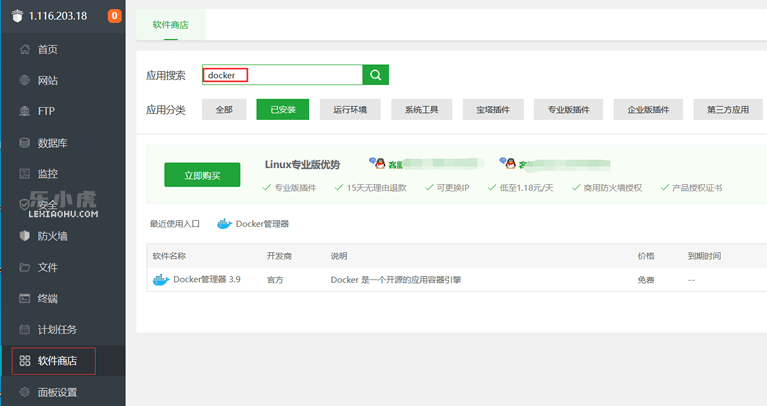This screenshot has width=767, height=406.
Task: Click the FTP icon in sidebar
Action: [24, 111]
